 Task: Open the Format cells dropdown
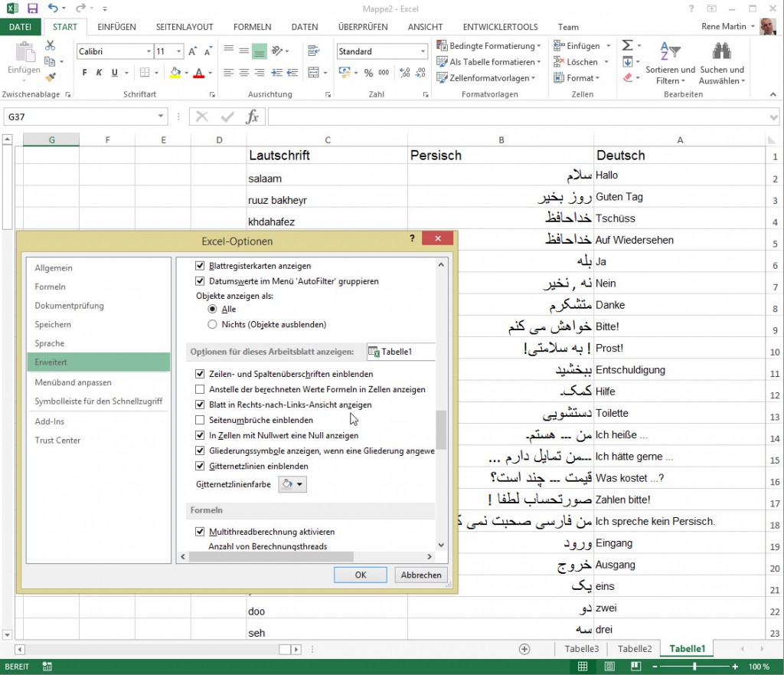(x=576, y=77)
